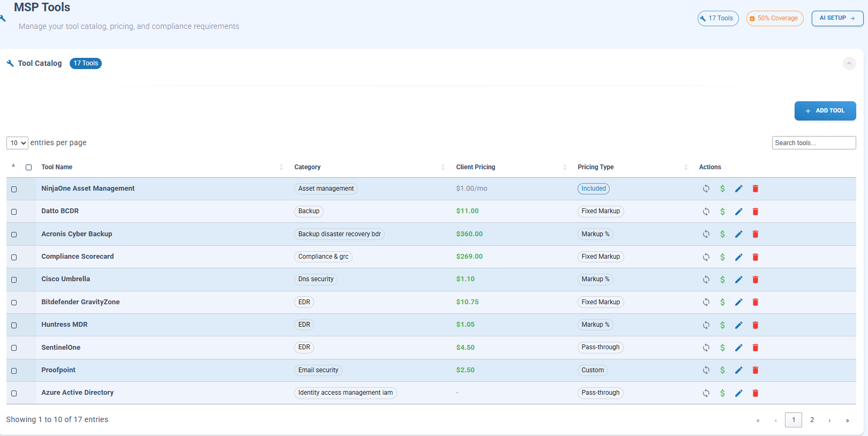
Task: Go to previous page arrow
Action: click(x=776, y=420)
